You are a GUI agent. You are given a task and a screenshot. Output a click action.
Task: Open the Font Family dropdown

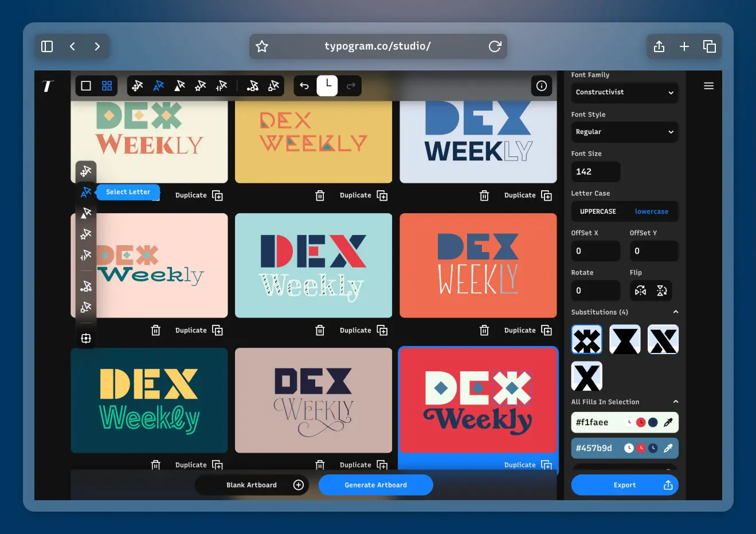point(624,92)
